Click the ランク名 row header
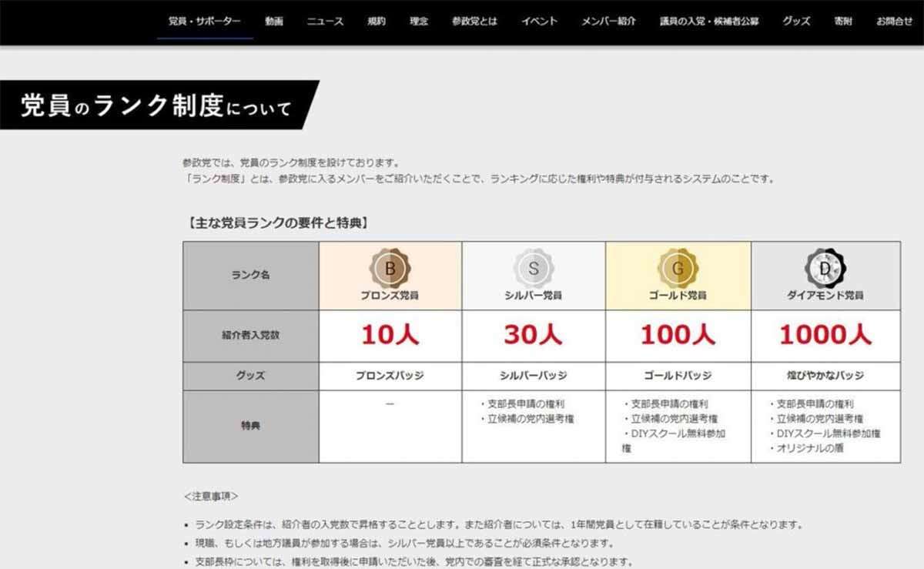 point(251,275)
